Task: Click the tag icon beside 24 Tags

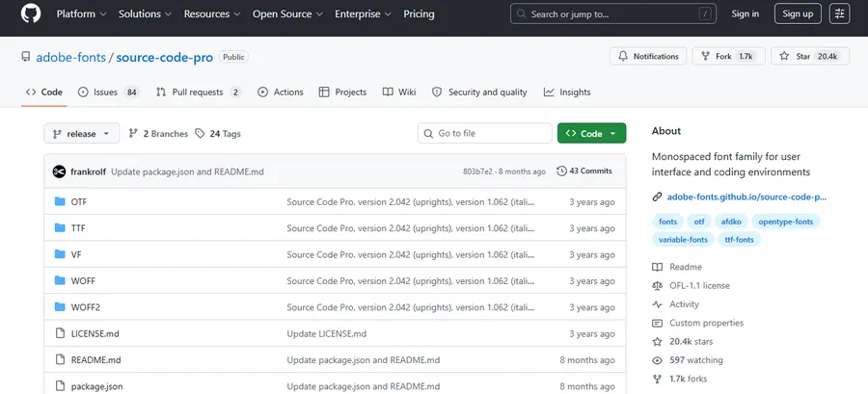Action: click(200, 133)
